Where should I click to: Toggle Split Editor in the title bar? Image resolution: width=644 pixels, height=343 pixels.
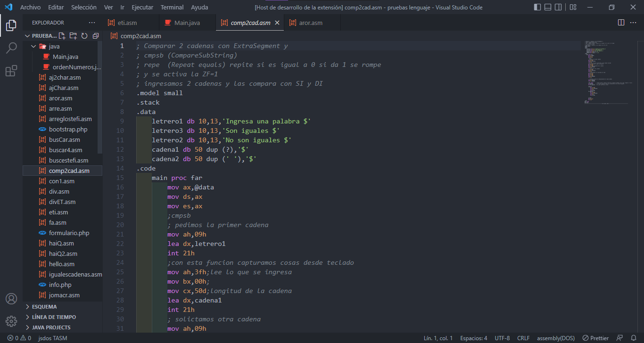621,22
